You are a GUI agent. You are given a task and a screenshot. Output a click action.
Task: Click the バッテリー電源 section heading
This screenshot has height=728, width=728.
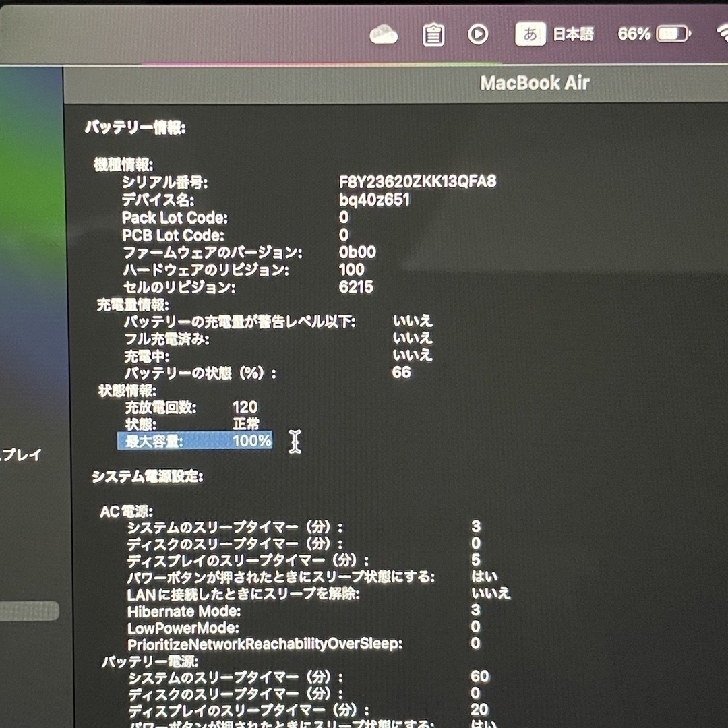point(150,661)
